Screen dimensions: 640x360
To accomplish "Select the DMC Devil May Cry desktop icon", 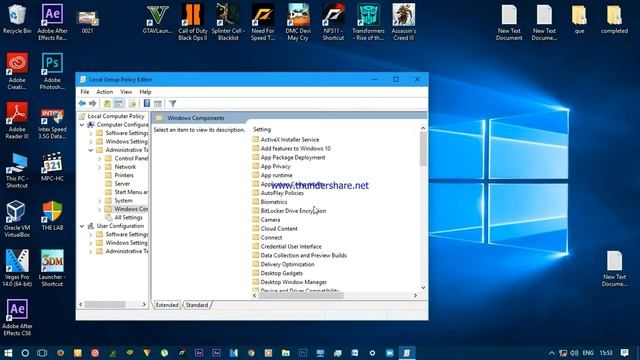I will (x=298, y=22).
